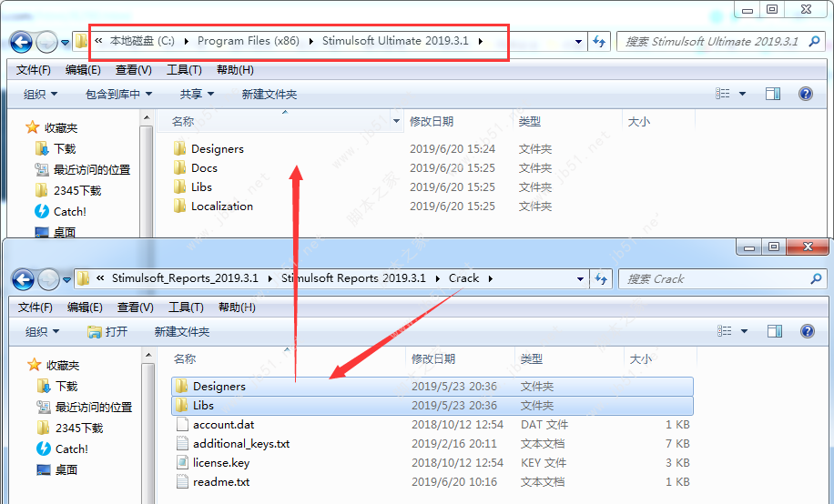The image size is (834, 504).
Task: Select Designers folder icon in the Crack window
Action: (x=182, y=386)
